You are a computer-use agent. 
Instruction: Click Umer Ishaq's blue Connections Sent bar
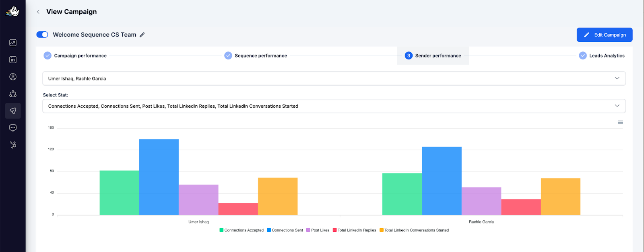[159, 177]
